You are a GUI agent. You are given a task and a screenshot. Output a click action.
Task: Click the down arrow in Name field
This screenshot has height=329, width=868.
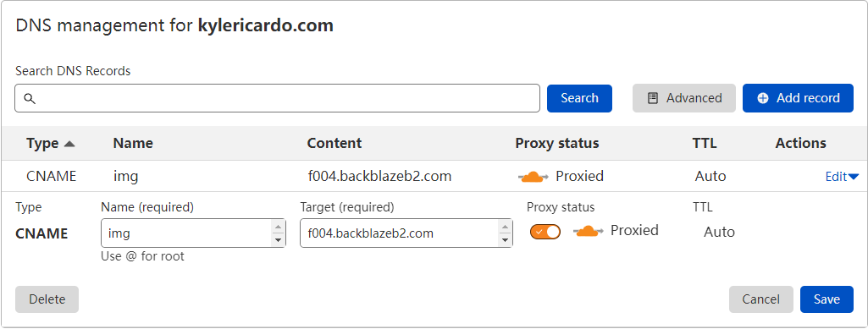click(278, 240)
